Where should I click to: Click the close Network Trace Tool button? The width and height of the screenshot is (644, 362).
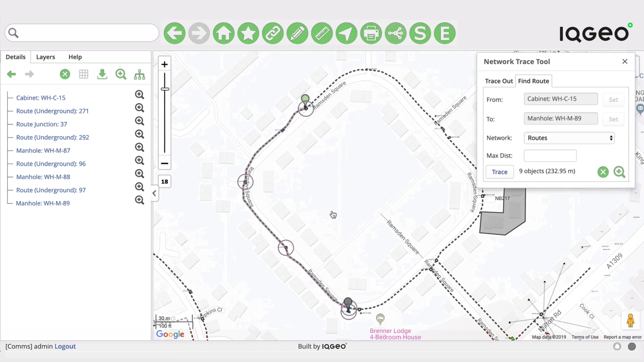625,61
